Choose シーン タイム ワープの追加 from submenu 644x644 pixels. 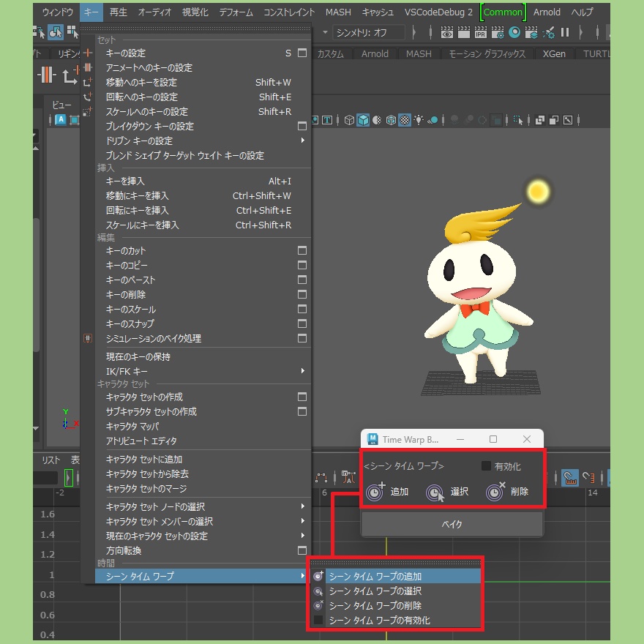pos(395,576)
